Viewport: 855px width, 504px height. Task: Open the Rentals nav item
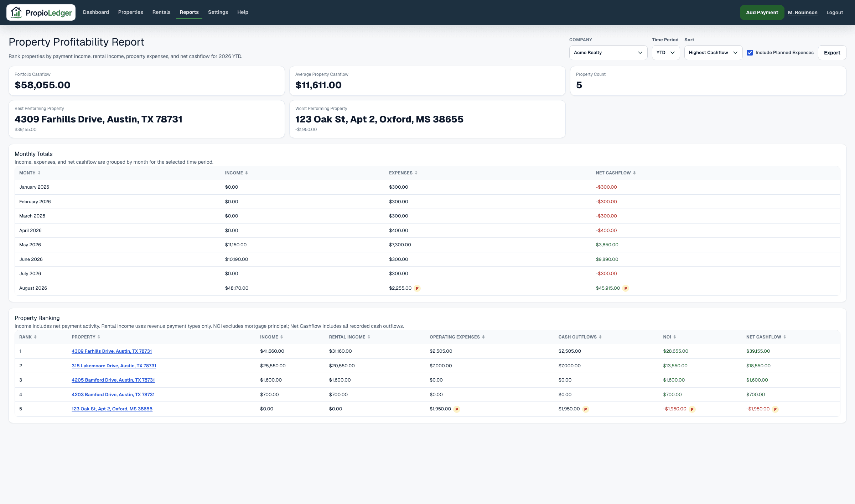click(x=161, y=12)
